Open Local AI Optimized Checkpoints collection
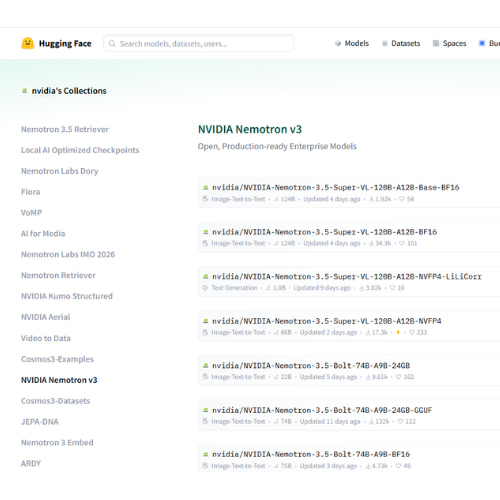 (80, 150)
